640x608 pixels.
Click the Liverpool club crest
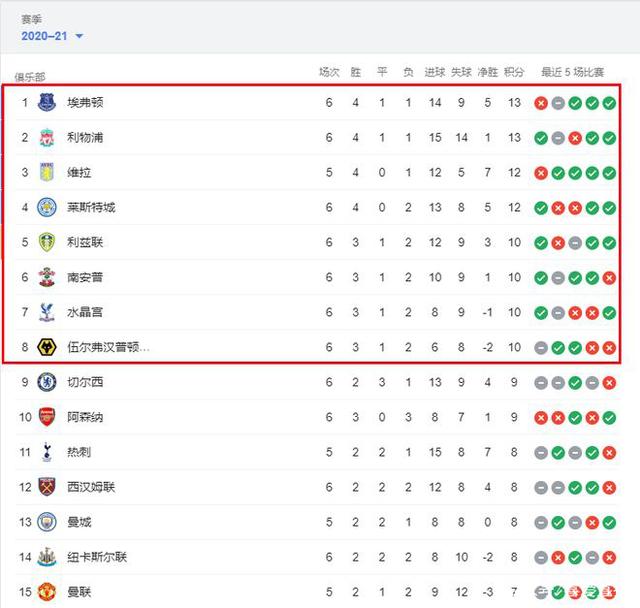[x=47, y=137]
